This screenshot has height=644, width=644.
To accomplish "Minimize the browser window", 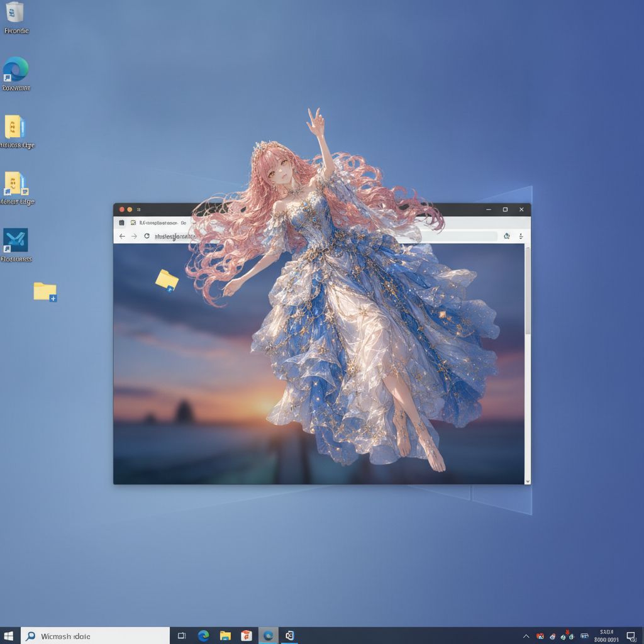I will [x=489, y=209].
